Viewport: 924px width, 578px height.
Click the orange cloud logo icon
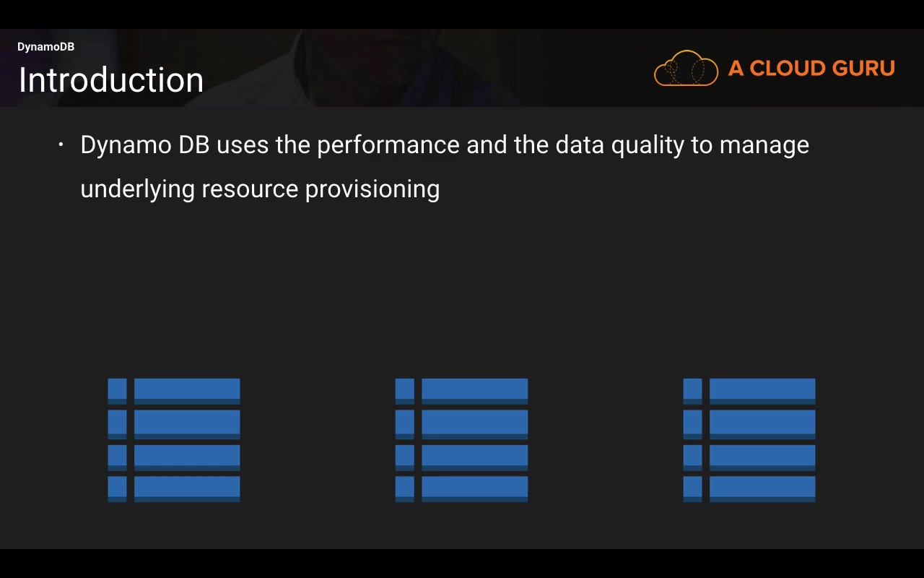coord(686,69)
